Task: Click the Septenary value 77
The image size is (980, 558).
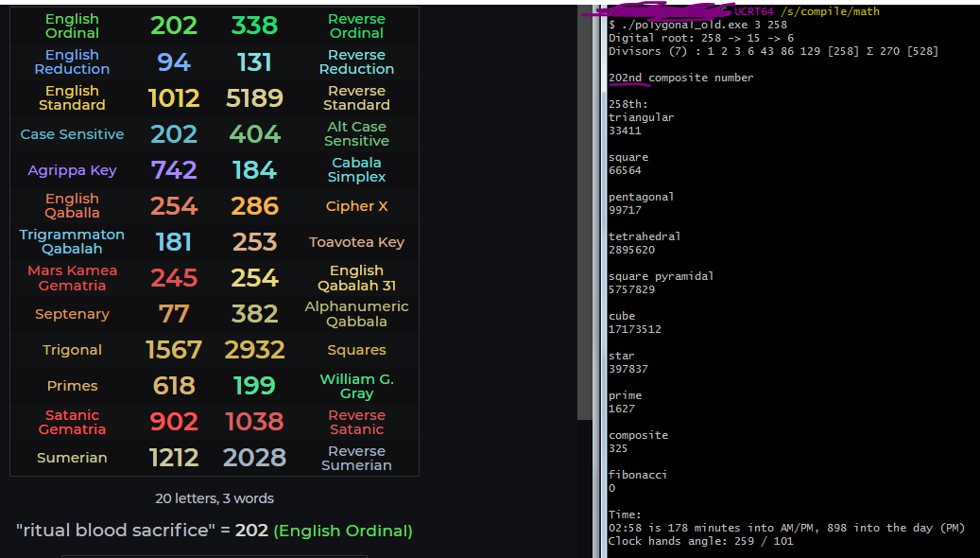Action: pos(174,314)
